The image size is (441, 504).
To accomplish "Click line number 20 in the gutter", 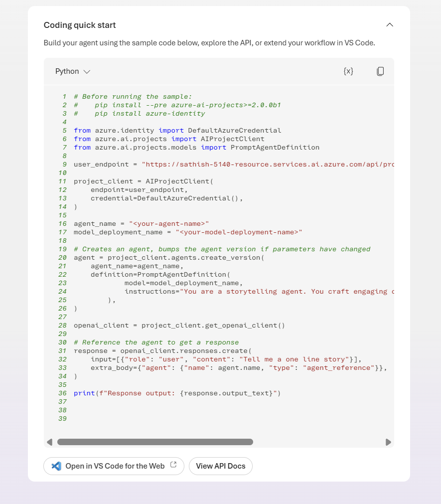I will (x=62, y=258).
